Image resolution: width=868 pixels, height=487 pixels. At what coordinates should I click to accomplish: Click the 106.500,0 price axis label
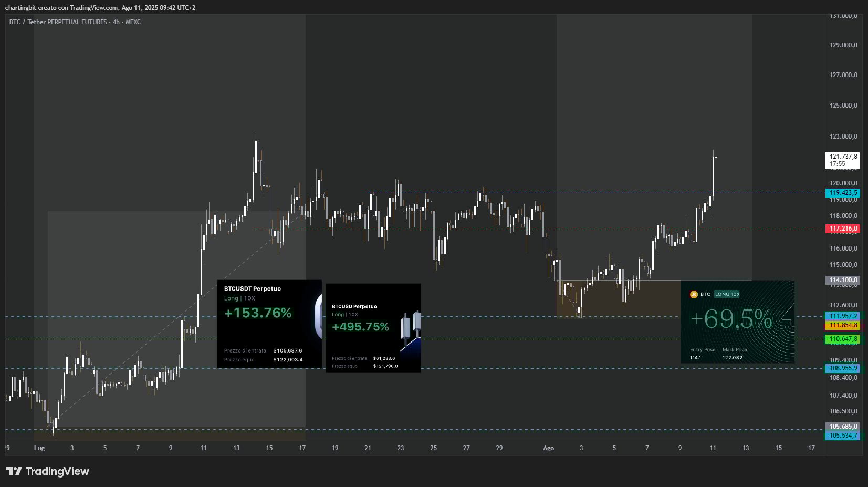click(843, 411)
